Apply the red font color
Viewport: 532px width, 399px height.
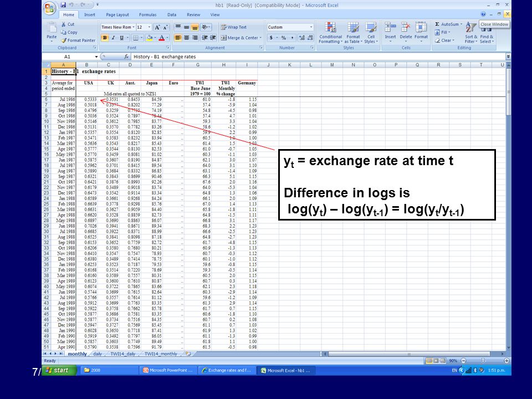(162, 38)
